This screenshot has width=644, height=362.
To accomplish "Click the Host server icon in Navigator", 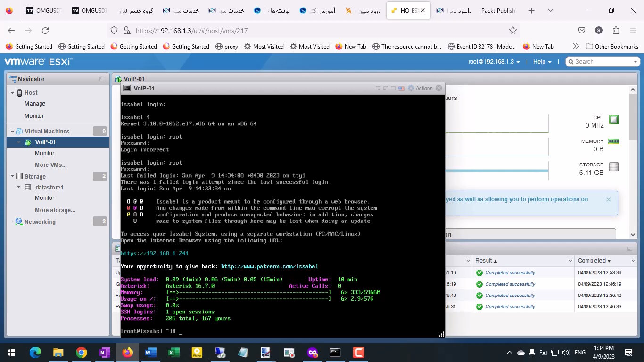I will coord(20,93).
